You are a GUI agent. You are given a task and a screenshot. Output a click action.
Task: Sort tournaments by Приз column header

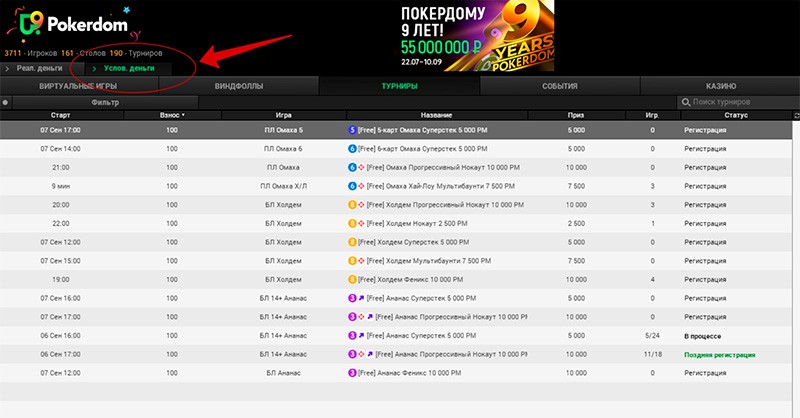click(575, 116)
